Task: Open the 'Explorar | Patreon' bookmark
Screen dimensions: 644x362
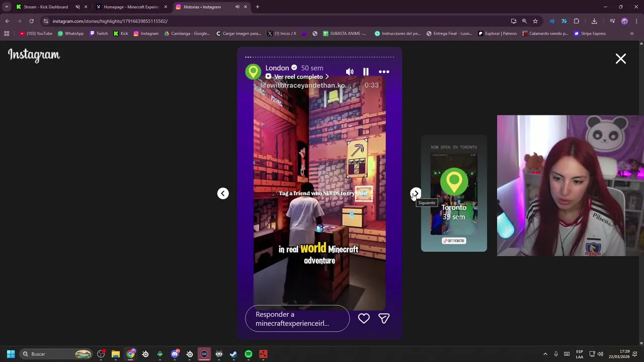Action: tap(497, 34)
